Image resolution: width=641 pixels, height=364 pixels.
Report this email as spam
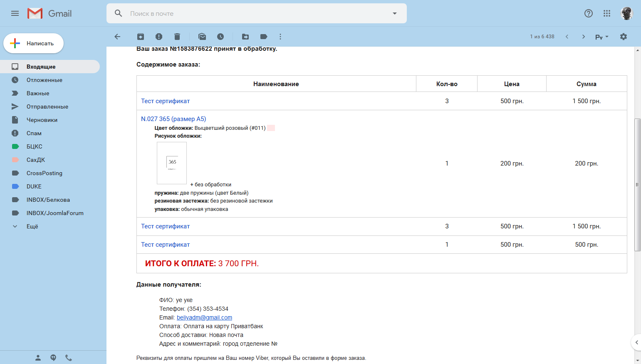pyautogui.click(x=159, y=37)
